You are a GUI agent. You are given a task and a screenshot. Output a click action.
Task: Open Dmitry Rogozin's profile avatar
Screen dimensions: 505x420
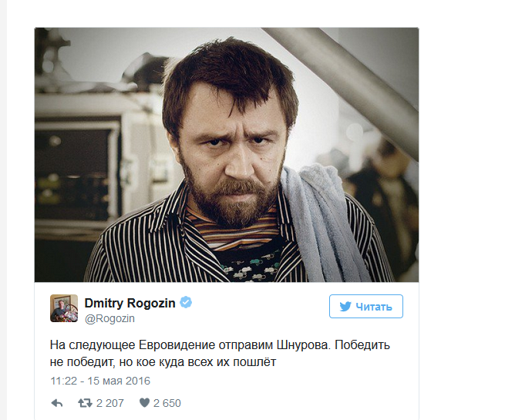coord(64,308)
